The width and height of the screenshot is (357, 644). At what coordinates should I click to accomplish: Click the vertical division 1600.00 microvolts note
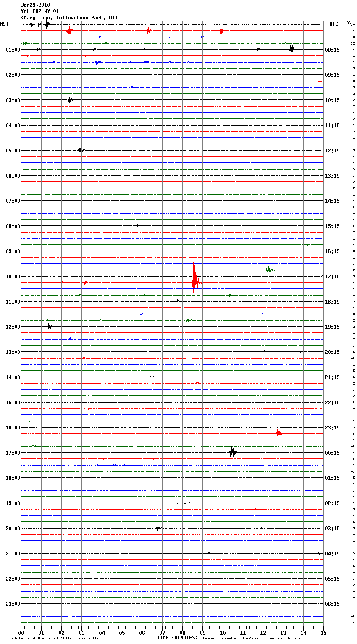[53, 639]
